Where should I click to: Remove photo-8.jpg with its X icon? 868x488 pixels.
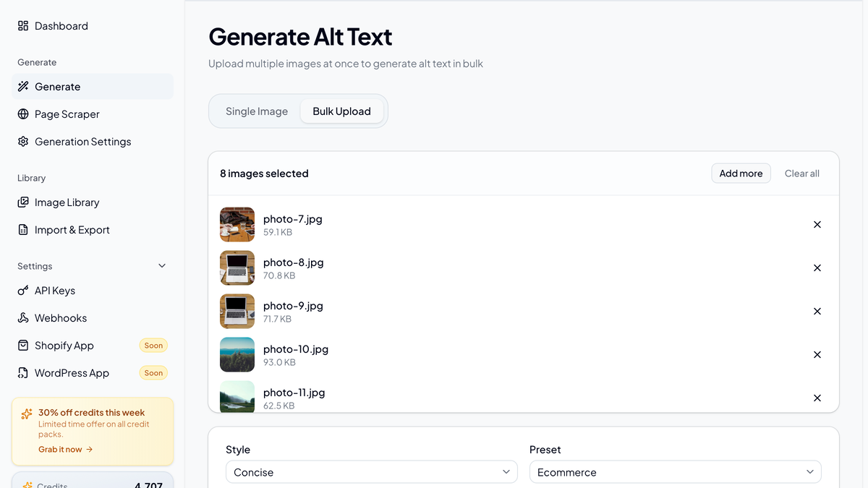tap(817, 268)
